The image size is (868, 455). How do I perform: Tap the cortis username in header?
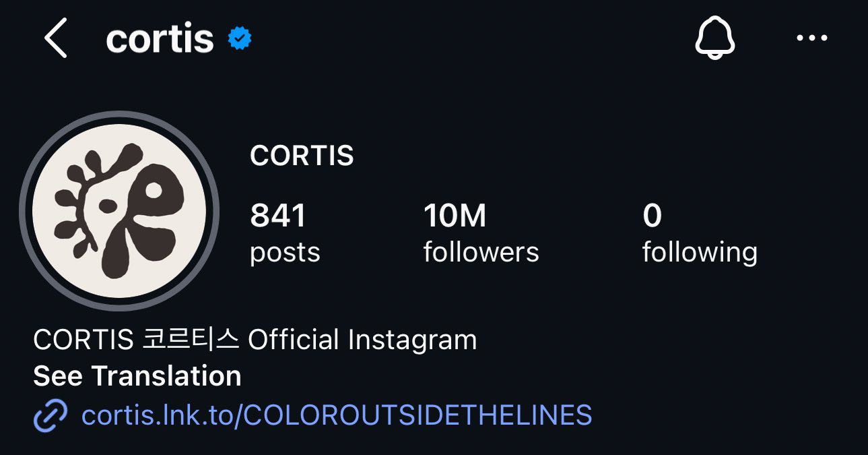click(x=160, y=39)
